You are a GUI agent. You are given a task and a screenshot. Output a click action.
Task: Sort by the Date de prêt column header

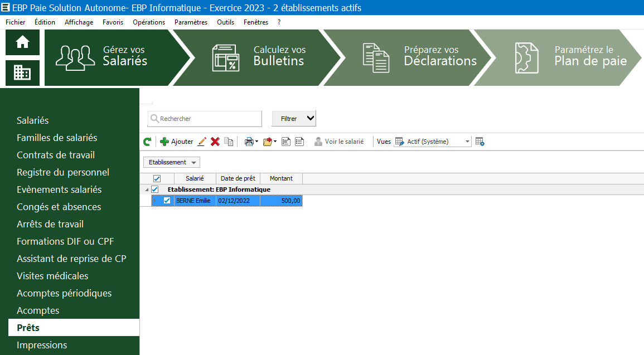pyautogui.click(x=238, y=178)
